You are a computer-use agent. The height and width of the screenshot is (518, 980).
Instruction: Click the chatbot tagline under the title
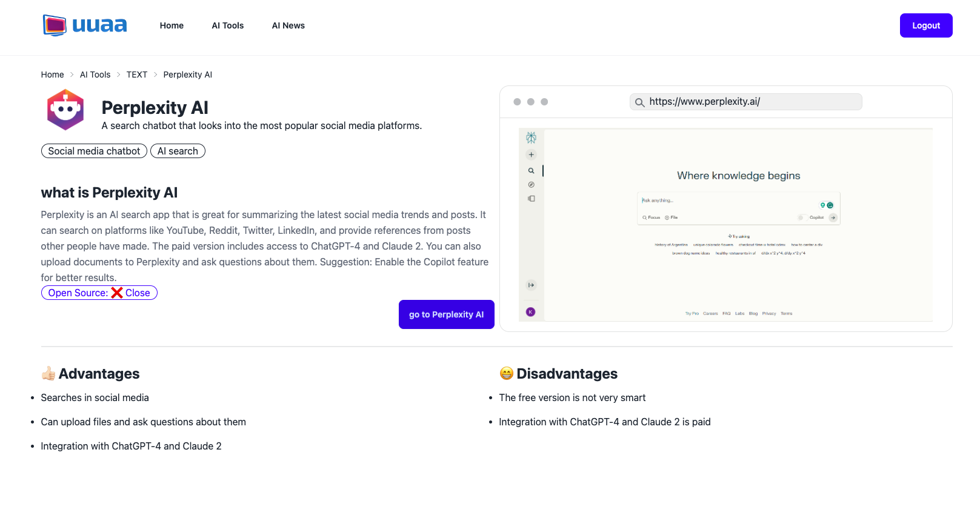click(x=262, y=126)
